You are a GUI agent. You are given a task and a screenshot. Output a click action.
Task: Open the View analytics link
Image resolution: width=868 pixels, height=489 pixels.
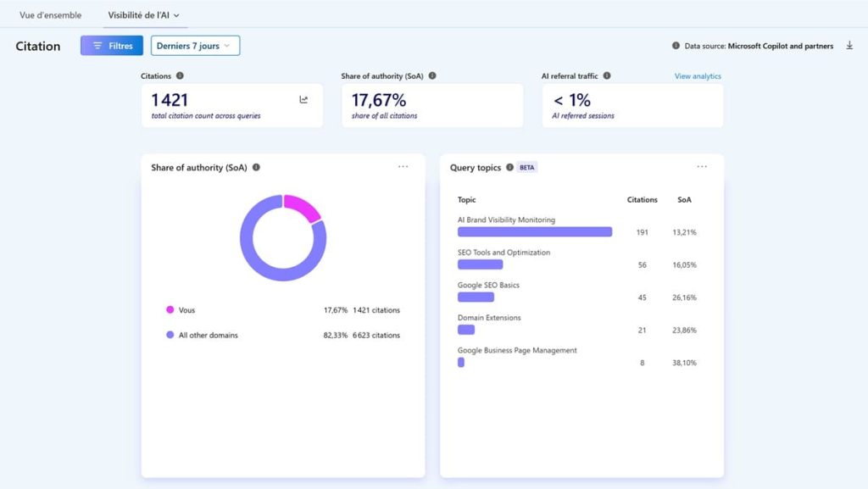(698, 76)
